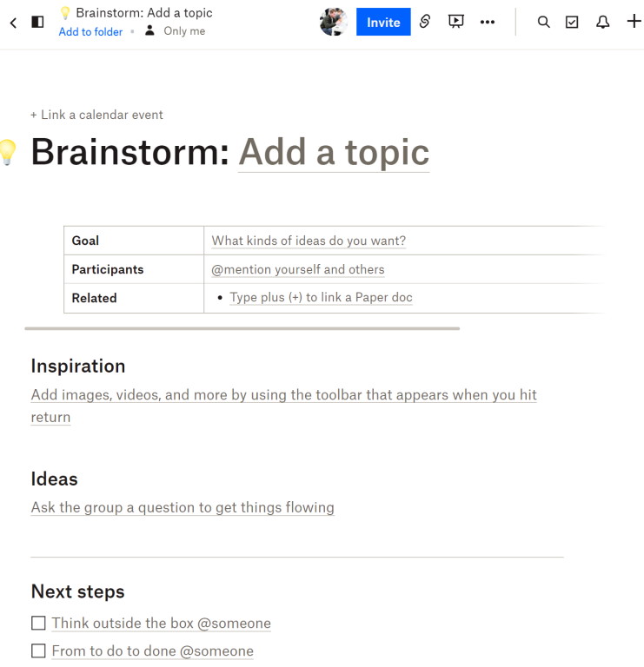The width and height of the screenshot is (644, 667).
Task: Click the table horizontal scrollbar
Action: [x=242, y=328]
